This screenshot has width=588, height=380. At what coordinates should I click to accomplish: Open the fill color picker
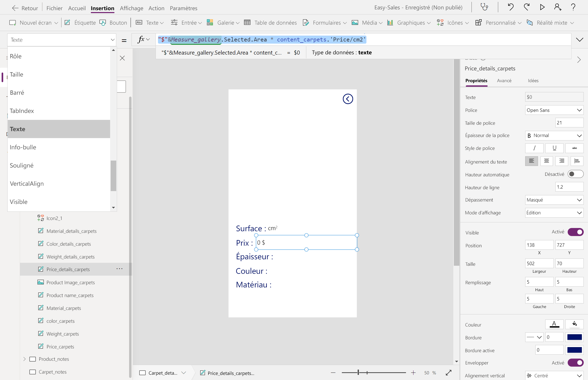[x=575, y=324]
